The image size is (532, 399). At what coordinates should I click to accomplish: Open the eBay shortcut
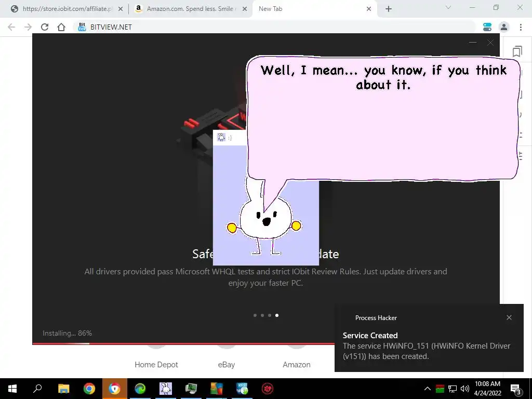[227, 364]
